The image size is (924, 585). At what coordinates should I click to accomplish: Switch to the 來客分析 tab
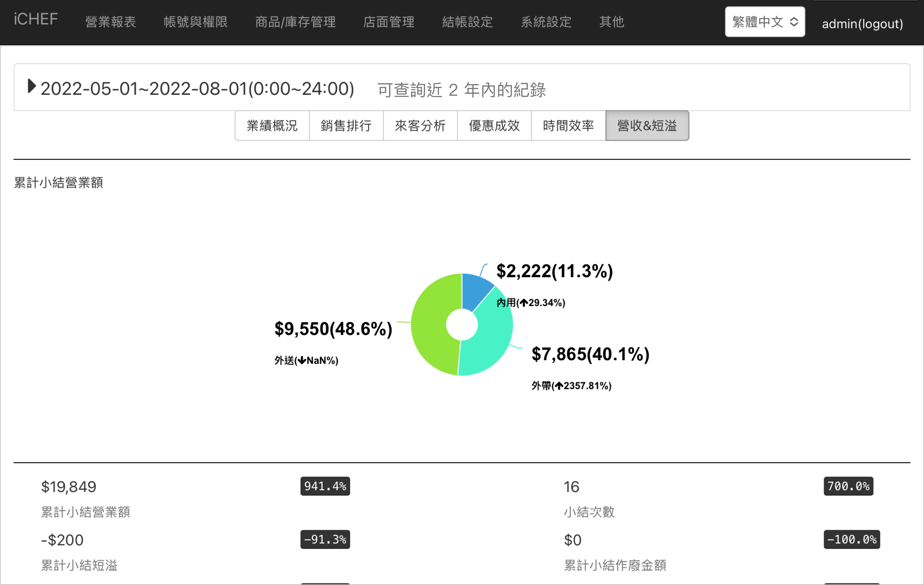[420, 125]
